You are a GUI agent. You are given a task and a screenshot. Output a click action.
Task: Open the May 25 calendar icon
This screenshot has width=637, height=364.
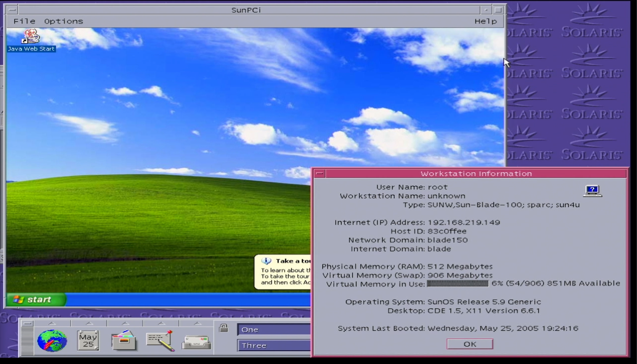pos(88,341)
